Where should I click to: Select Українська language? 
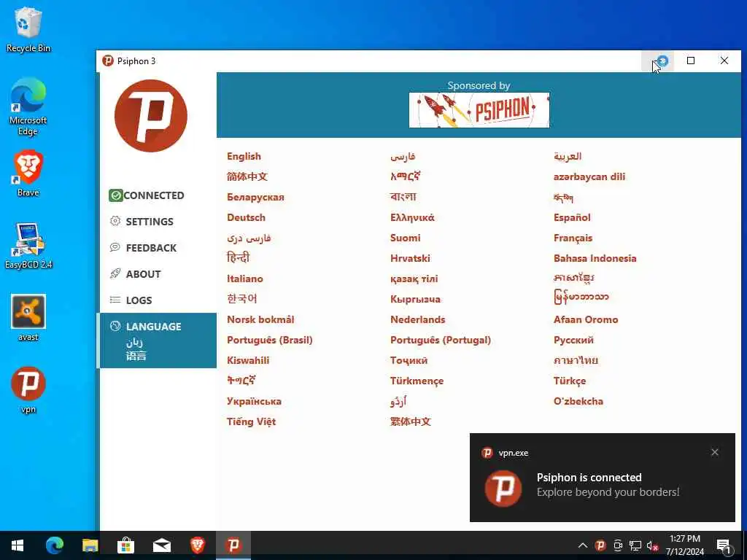point(254,402)
